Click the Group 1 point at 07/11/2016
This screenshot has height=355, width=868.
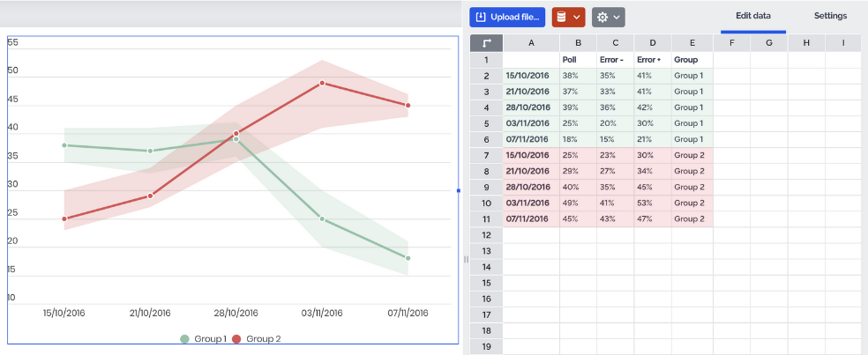pos(408,258)
